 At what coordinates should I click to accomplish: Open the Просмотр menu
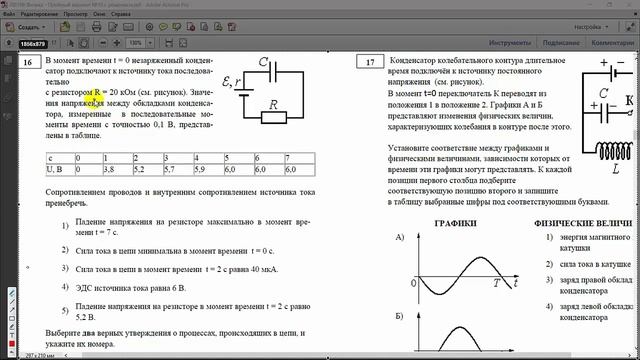click(x=76, y=14)
